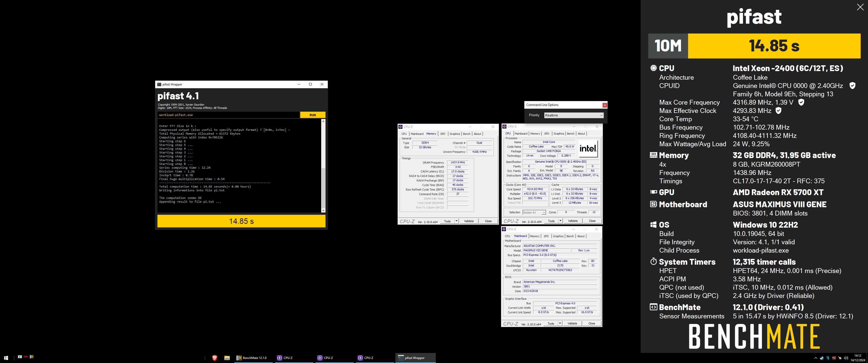Click the first CPU-Z taskbar item
The width and height of the screenshot is (868, 363).
[294, 358]
